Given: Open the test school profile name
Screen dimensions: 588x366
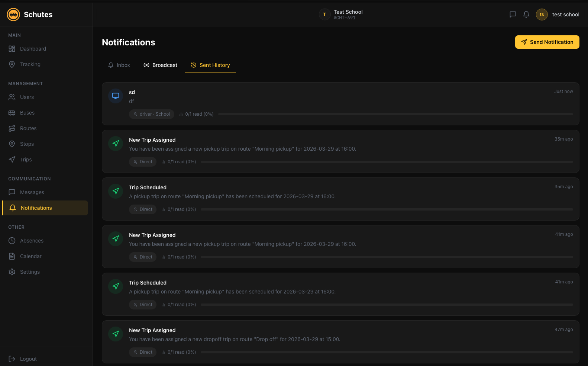Looking at the screenshot, I should point(566,15).
